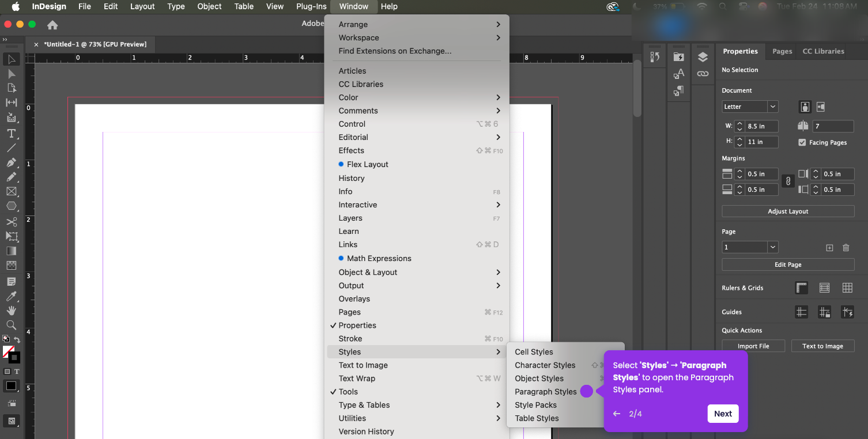This screenshot has height=439, width=868.
Task: Toggle the link margins chain button
Action: pyautogui.click(x=788, y=181)
